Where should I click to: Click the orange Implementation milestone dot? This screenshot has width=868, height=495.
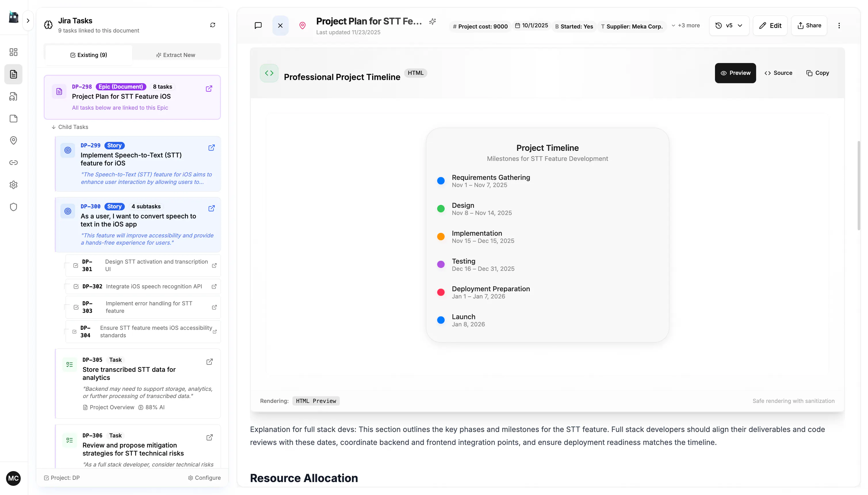pyautogui.click(x=441, y=237)
